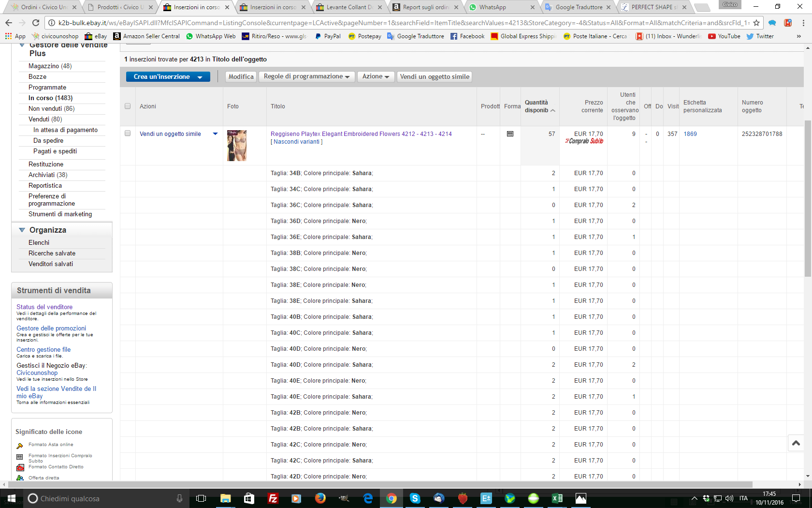Launch FileZilla from the taskbar
Image resolution: width=812 pixels, height=508 pixels.
coord(273,498)
